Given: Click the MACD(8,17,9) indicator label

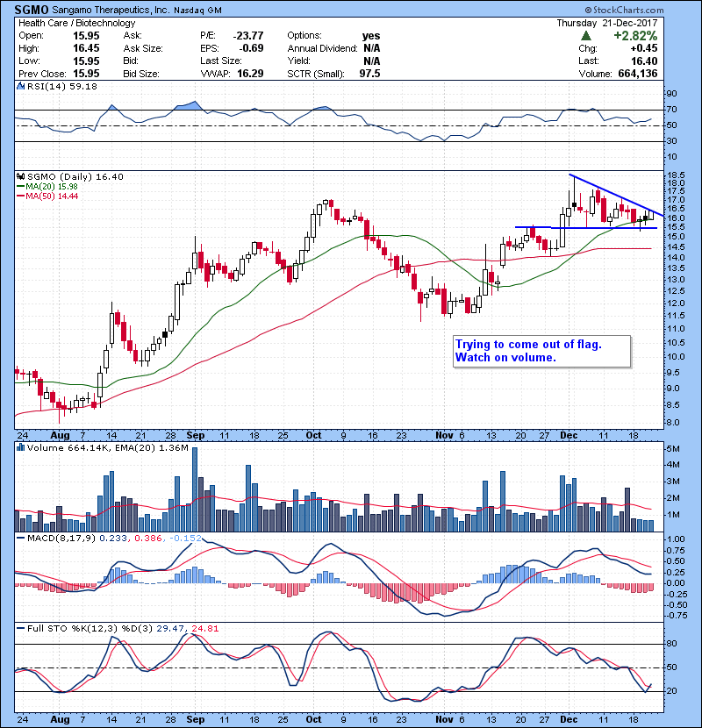Looking at the screenshot, I should click(61, 539).
